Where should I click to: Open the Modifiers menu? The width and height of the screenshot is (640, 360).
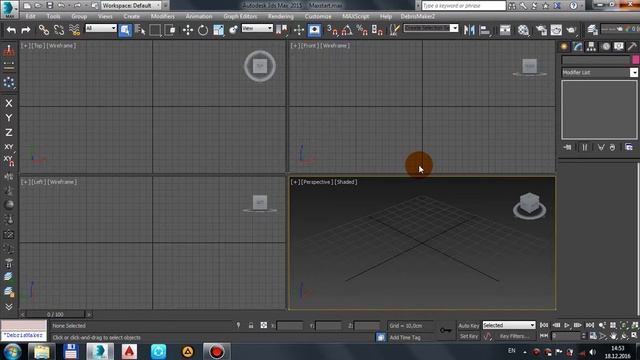point(162,16)
